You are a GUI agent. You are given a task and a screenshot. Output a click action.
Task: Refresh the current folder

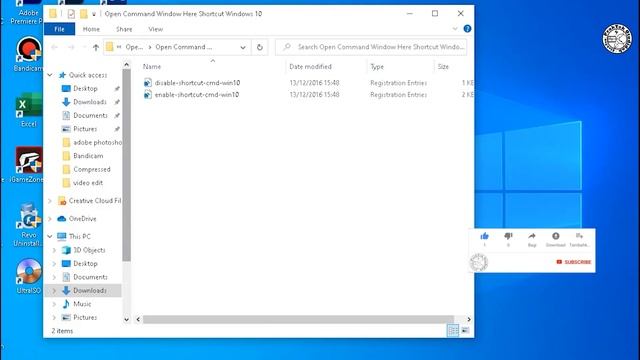click(260, 47)
